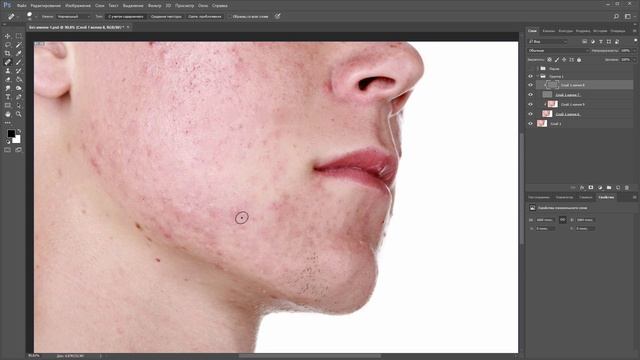
Task: Open the layer fx styles menu
Action: pyautogui.click(x=582, y=187)
